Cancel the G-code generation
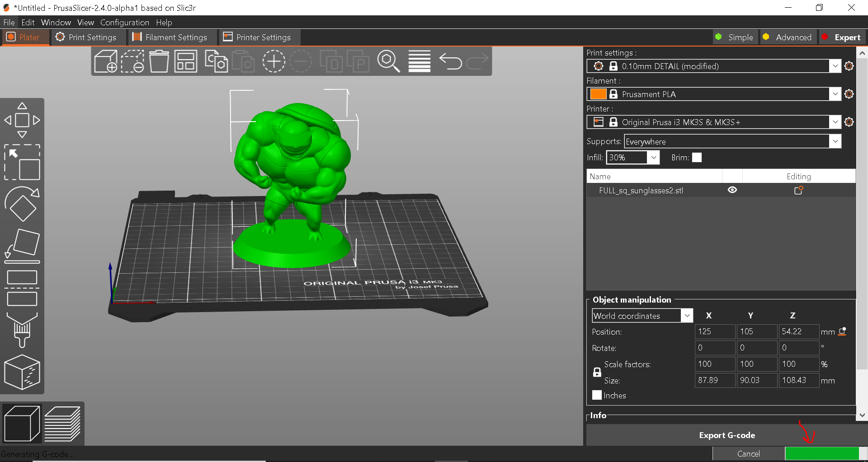 click(x=748, y=453)
